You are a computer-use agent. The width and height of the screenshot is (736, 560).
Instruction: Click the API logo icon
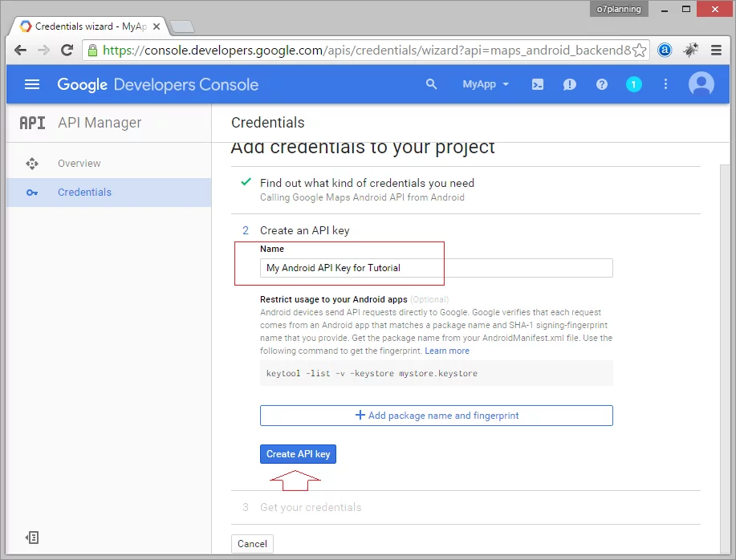pos(32,123)
